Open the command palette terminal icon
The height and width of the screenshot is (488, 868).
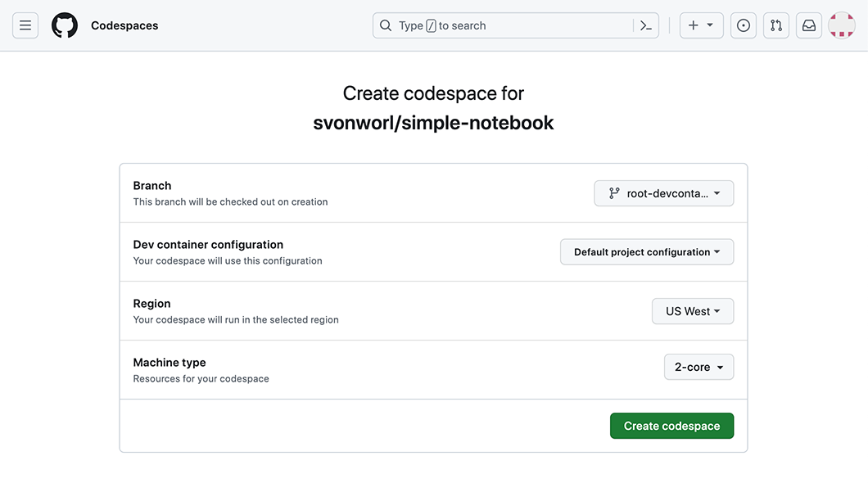point(646,25)
